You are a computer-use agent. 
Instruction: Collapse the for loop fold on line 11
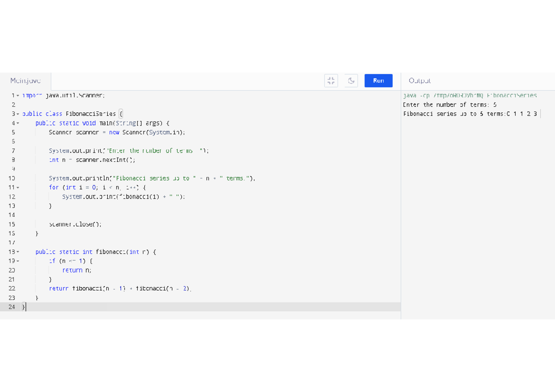pos(18,187)
